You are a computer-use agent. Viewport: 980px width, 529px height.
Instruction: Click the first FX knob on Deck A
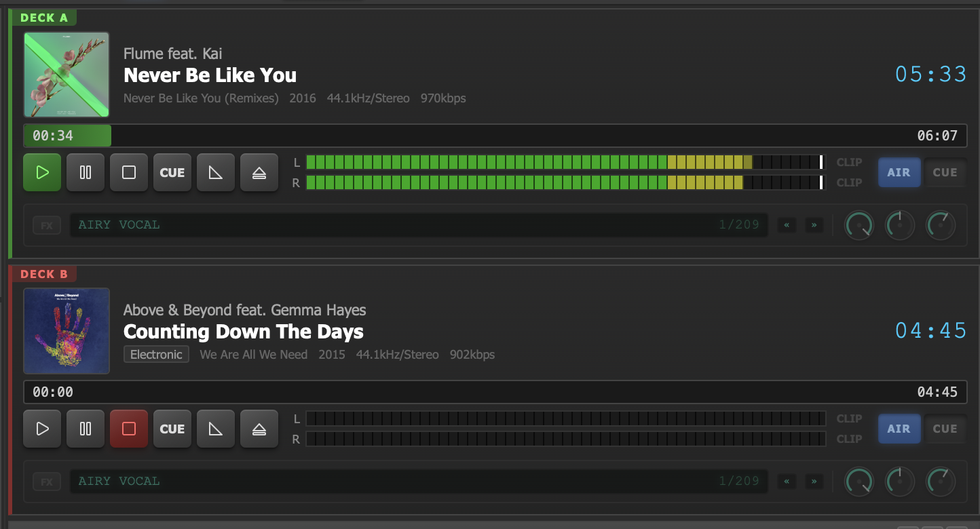click(859, 225)
